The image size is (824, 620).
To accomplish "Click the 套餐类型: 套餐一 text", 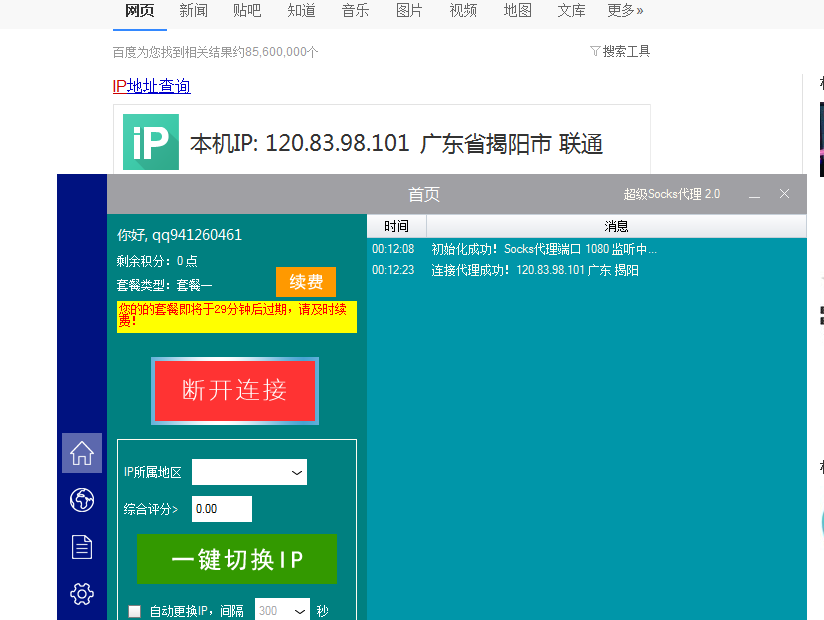I will point(164,285).
